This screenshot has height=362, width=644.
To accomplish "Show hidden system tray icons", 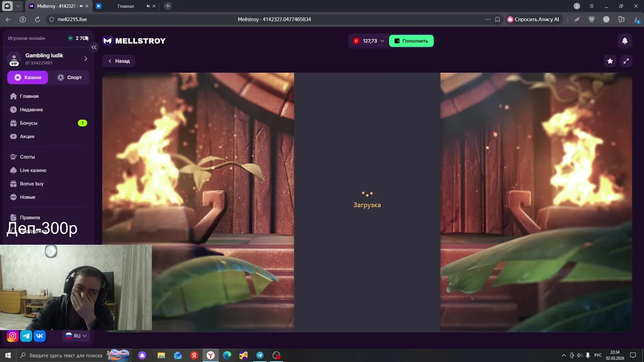I will pos(563,355).
